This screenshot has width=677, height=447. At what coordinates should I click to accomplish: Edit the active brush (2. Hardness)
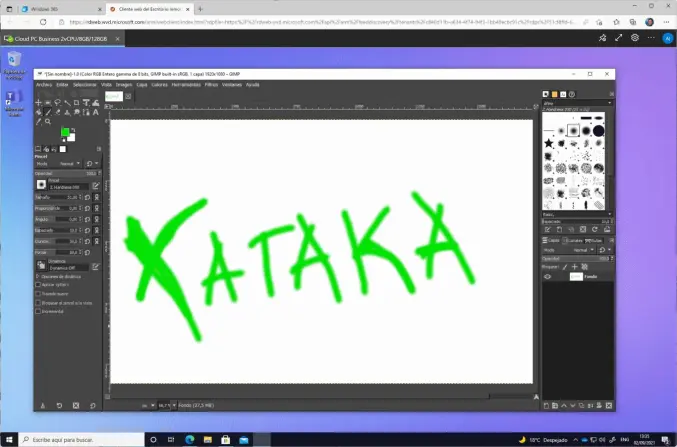coord(95,186)
